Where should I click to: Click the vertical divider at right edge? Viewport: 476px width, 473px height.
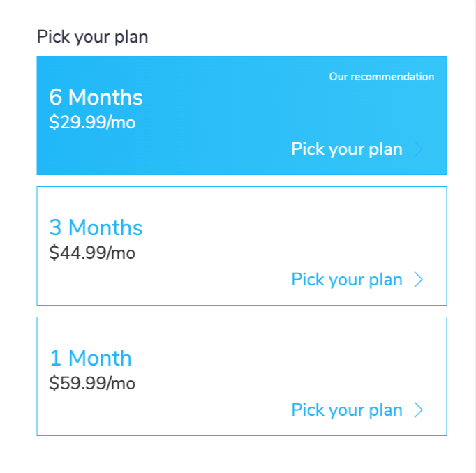(475, 237)
